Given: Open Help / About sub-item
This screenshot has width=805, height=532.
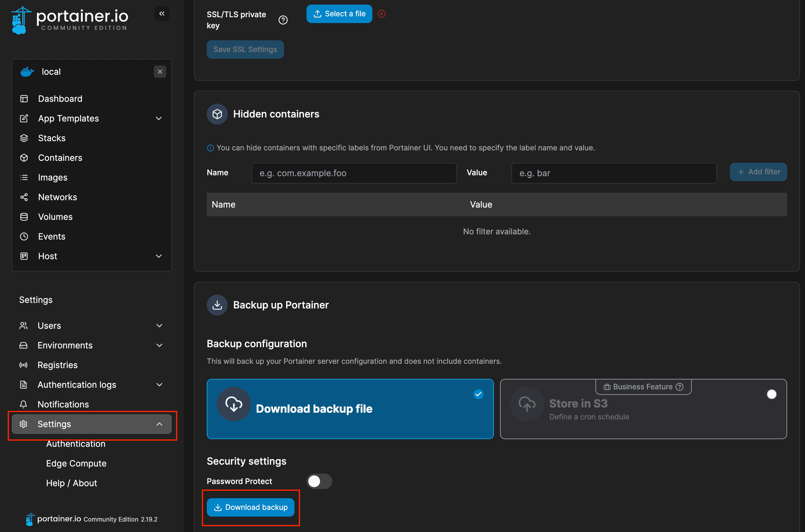Looking at the screenshot, I should pyautogui.click(x=72, y=483).
